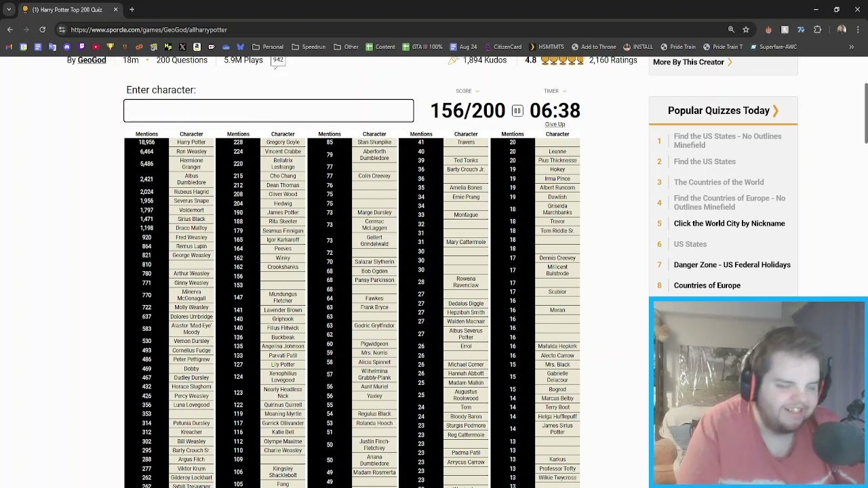Click the Give Up link
868x488 pixels.
pos(555,124)
